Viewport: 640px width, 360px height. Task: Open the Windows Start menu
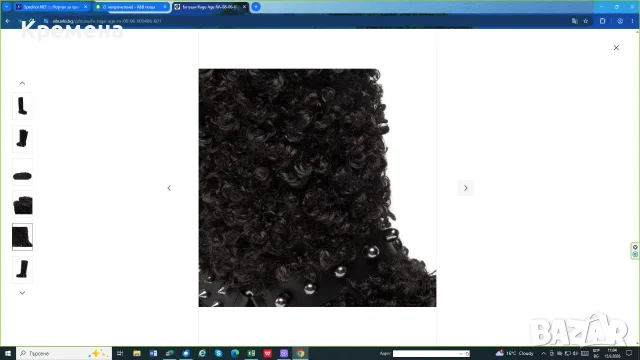8,353
